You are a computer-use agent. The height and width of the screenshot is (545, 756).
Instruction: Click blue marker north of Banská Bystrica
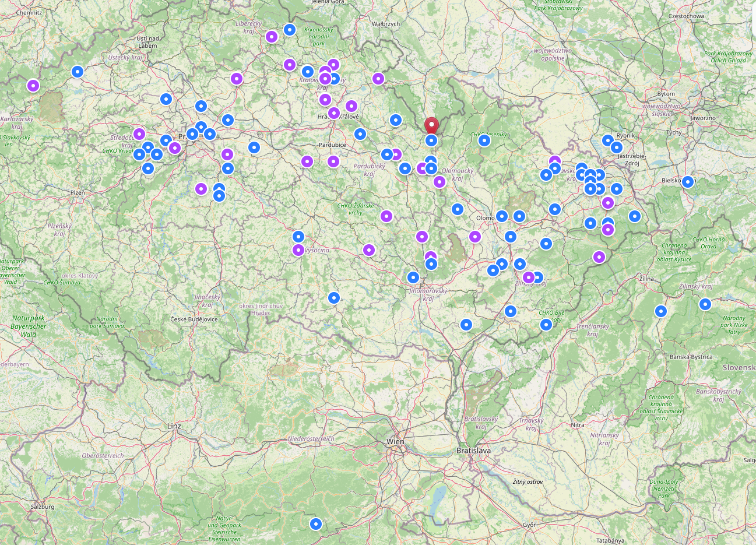tap(660, 311)
